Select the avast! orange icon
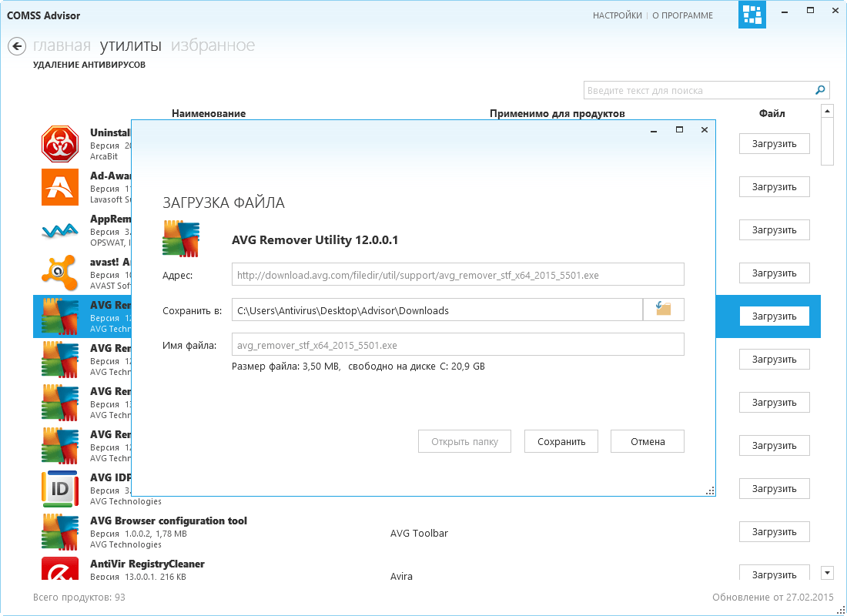Screen dimensions: 847x616 pyautogui.click(x=59, y=273)
